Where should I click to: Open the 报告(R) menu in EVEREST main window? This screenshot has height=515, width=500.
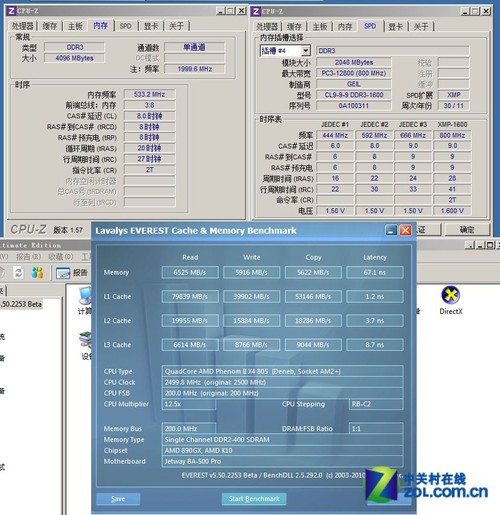(x=28, y=257)
